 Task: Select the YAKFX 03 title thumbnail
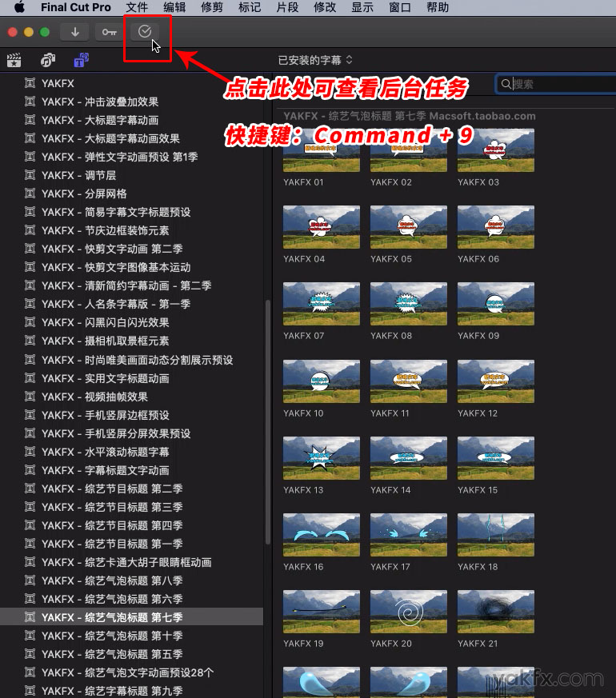coord(496,150)
